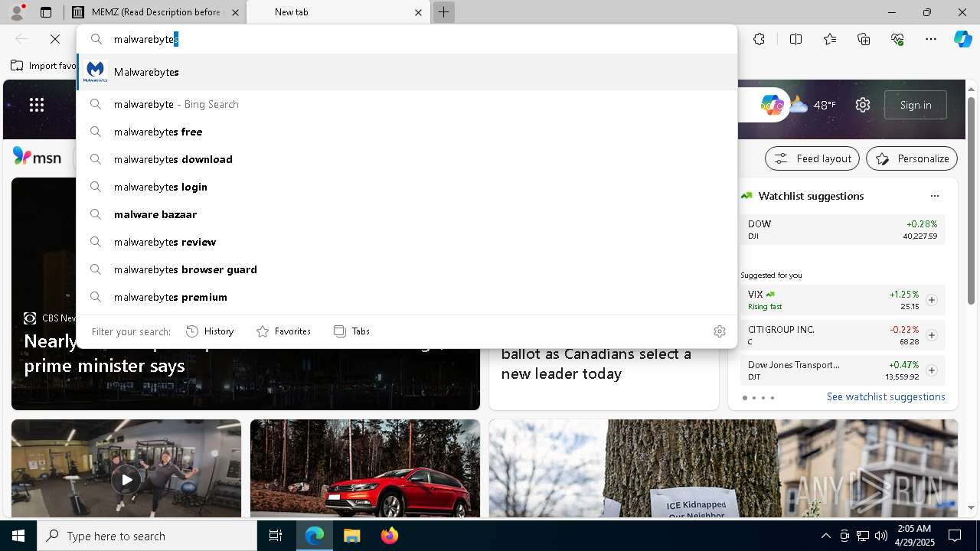Play the gym workout video
The image size is (980, 551).
(126, 480)
